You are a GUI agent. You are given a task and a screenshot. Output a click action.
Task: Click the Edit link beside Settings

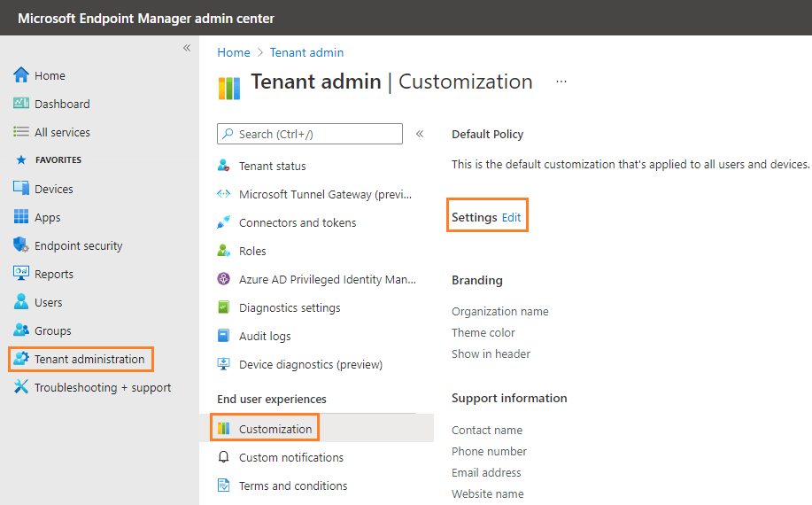click(511, 218)
